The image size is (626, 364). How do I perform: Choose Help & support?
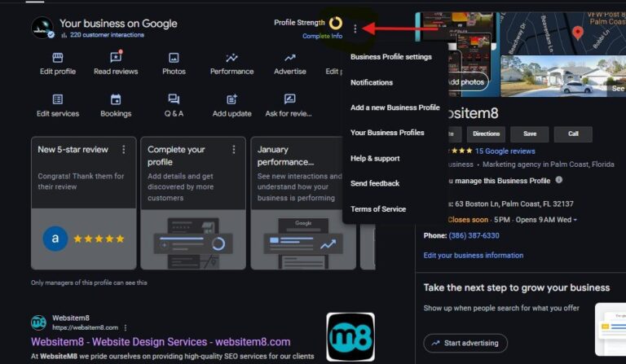tap(375, 158)
